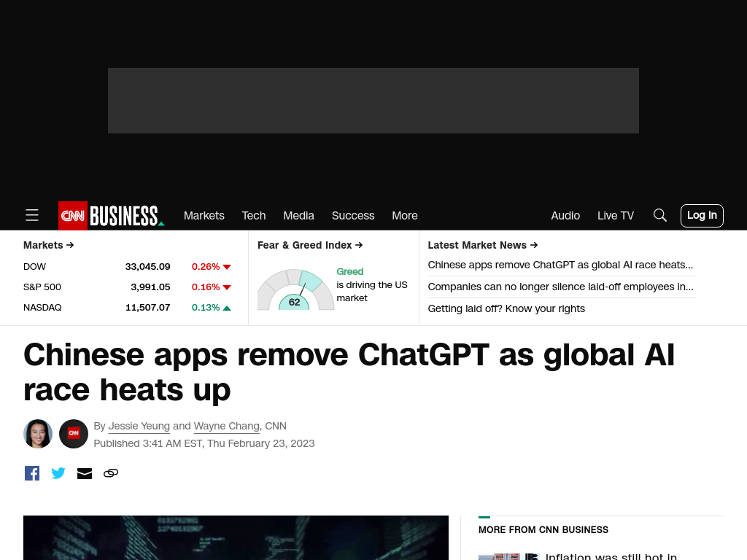Open the Wayne Chang author link
The width and height of the screenshot is (747, 560).
pos(227,426)
